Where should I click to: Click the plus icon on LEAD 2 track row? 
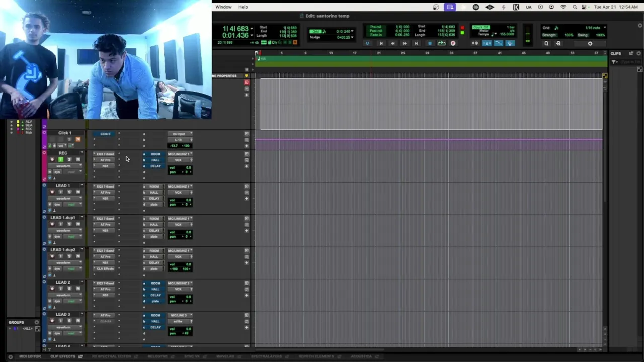coord(246,295)
